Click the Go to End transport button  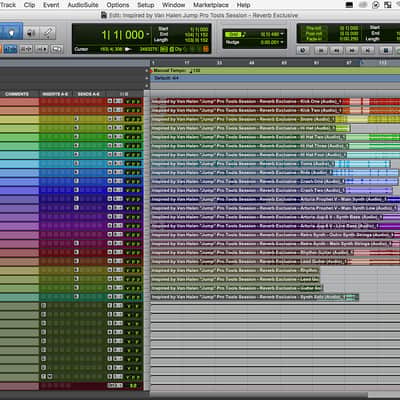pyautogui.click(x=368, y=50)
